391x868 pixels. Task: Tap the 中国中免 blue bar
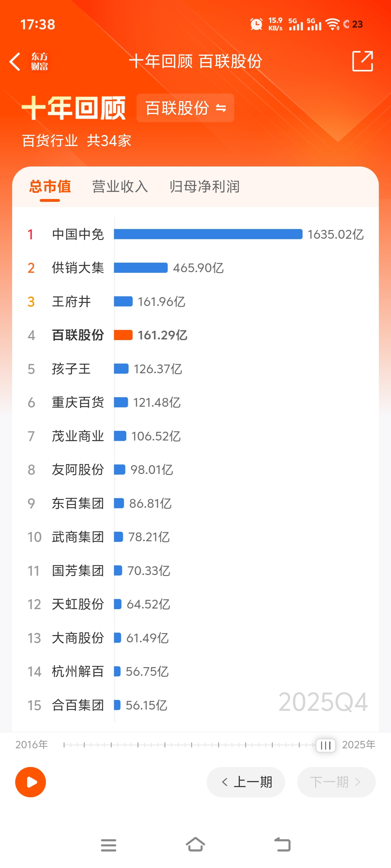click(x=208, y=234)
